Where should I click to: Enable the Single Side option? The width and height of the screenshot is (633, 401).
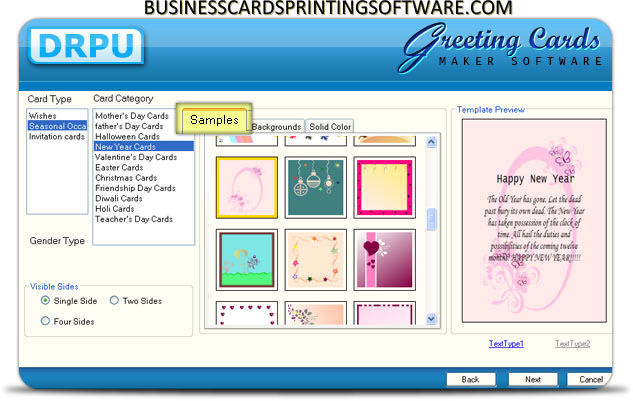45,300
